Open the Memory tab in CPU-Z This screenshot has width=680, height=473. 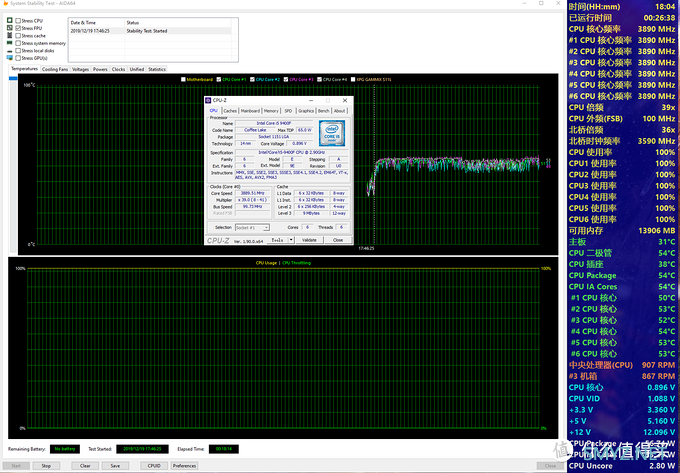click(x=271, y=111)
